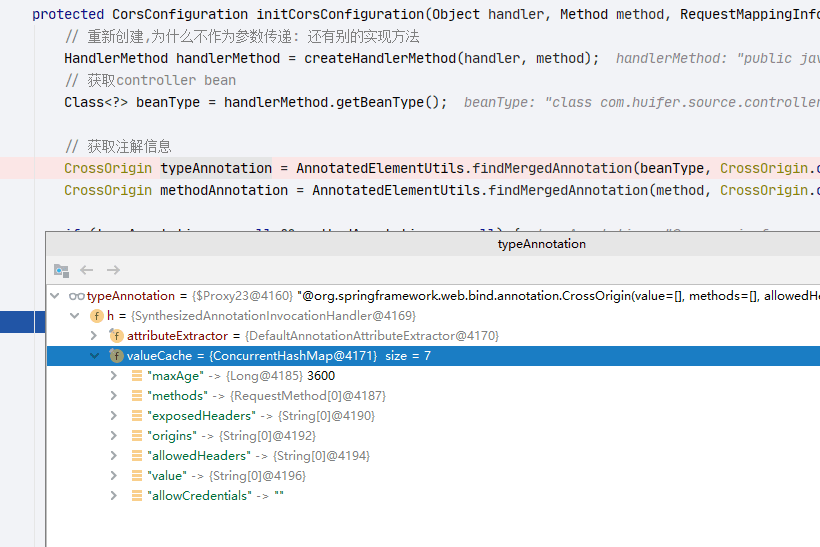
Task: Expand the "allowCredentials" entry
Action: tap(113, 496)
